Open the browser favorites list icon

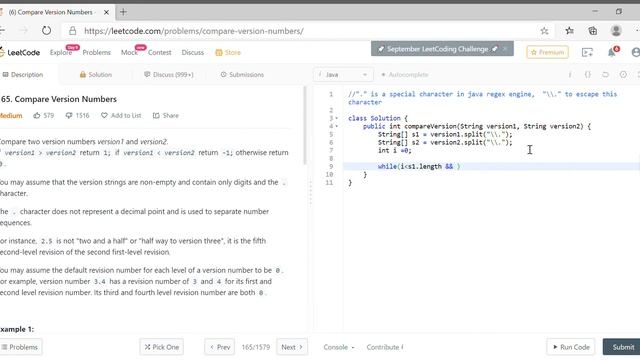pyautogui.click(x=569, y=31)
